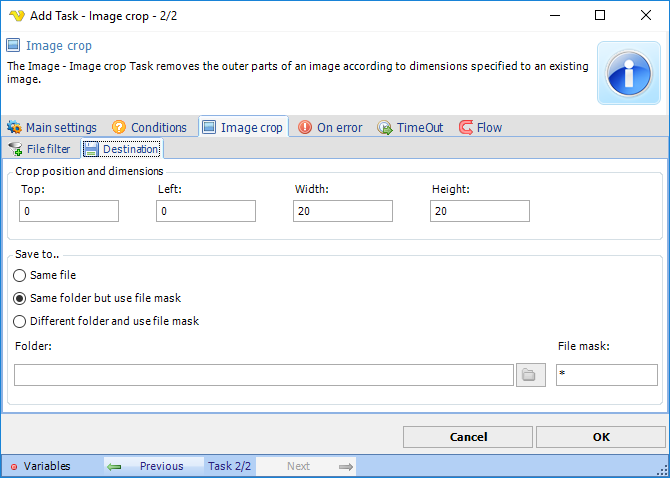Choose Different folder and use file mask

tap(19, 321)
